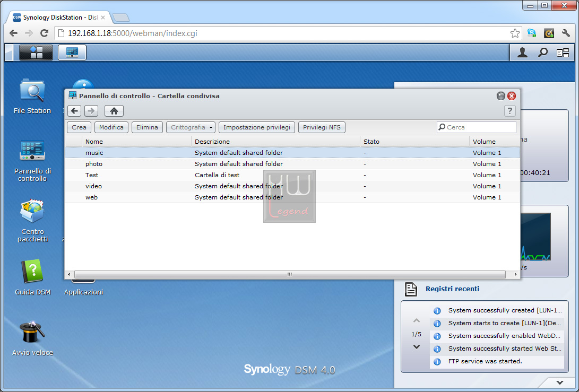The height and width of the screenshot is (392, 579).
Task: Open Chrome wrench settings menu
Action: tap(566, 33)
